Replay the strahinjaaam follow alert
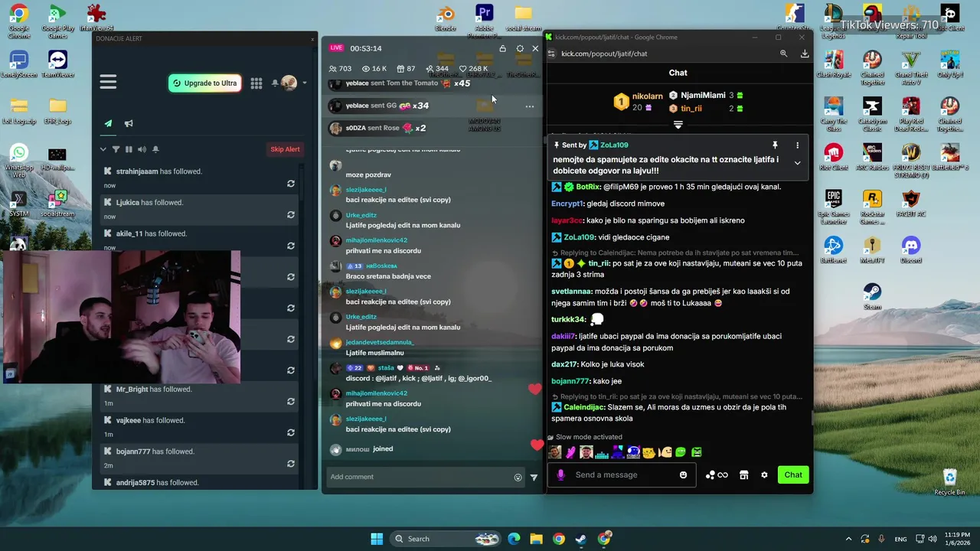 [291, 184]
